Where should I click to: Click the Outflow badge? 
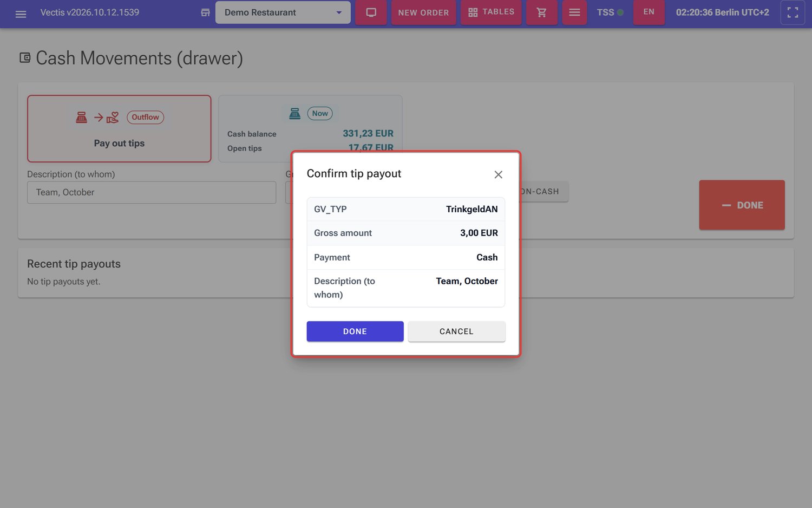click(145, 117)
